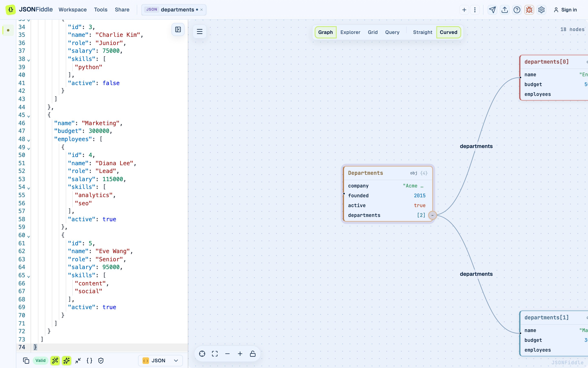588x368 pixels.
Task: Collapse the editor panel with sidebar icon
Action: [x=178, y=29]
